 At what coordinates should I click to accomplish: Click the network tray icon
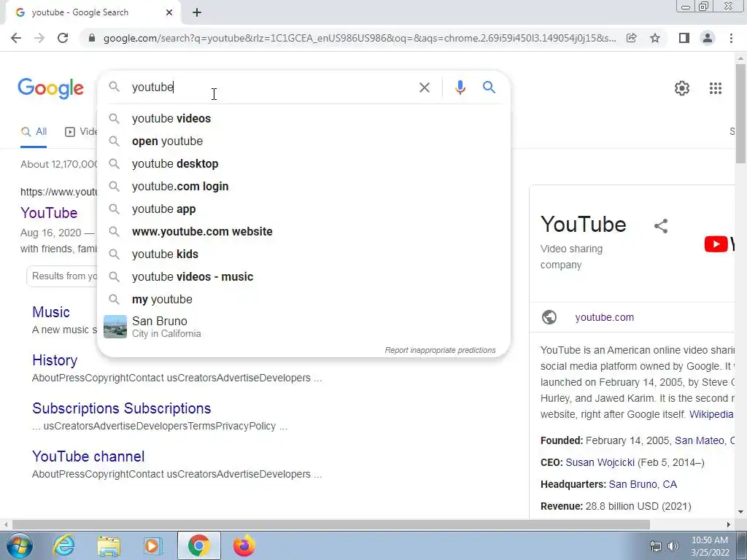[656, 546]
